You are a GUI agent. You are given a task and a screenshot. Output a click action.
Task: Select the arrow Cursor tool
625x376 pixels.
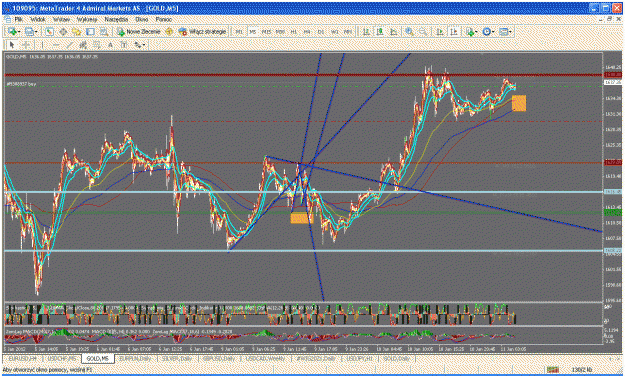12,45
